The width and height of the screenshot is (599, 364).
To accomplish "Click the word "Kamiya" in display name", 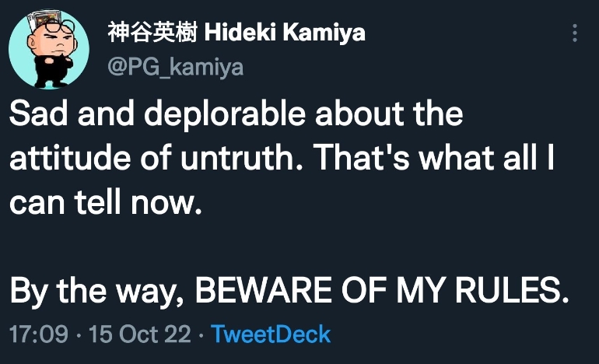I will point(324,33).
